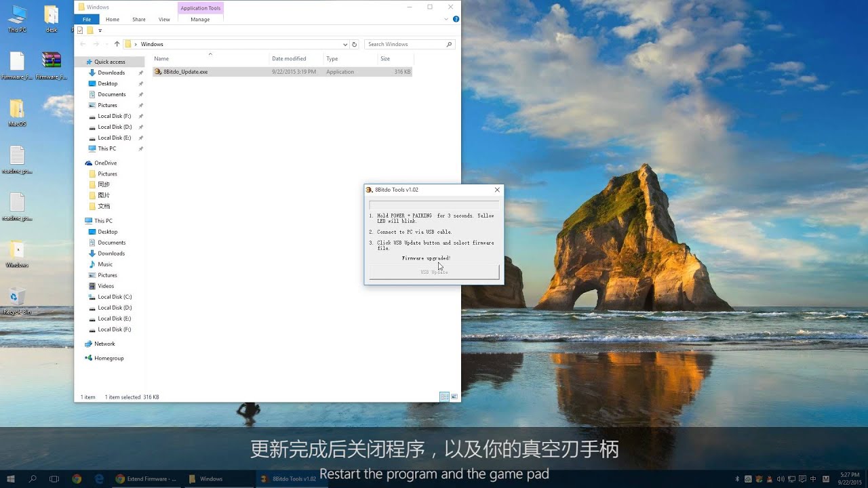The width and height of the screenshot is (868, 488).
Task: Click the search magnifier in Search Windows box
Action: (449, 44)
